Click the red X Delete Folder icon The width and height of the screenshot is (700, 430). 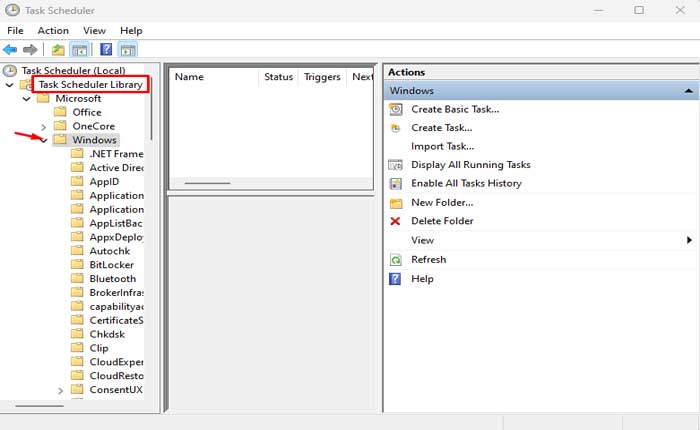point(395,221)
